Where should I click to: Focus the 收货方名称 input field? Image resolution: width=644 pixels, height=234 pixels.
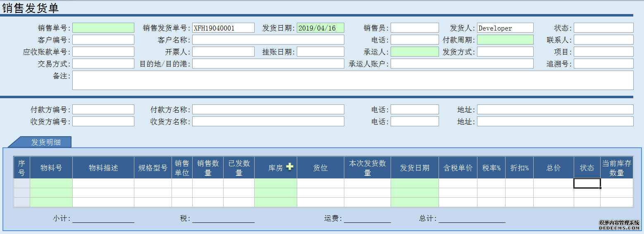tap(268, 121)
